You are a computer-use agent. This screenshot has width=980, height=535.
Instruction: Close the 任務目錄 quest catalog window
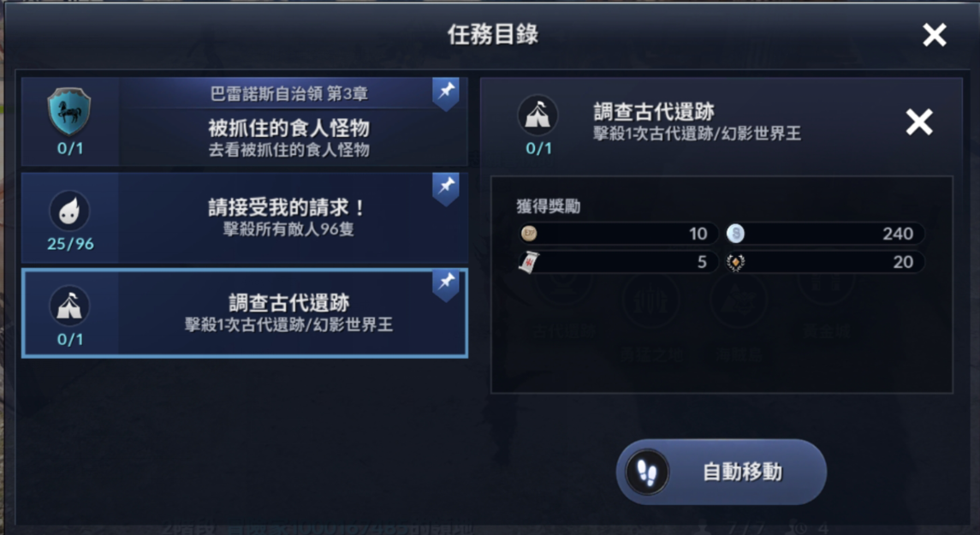935,35
